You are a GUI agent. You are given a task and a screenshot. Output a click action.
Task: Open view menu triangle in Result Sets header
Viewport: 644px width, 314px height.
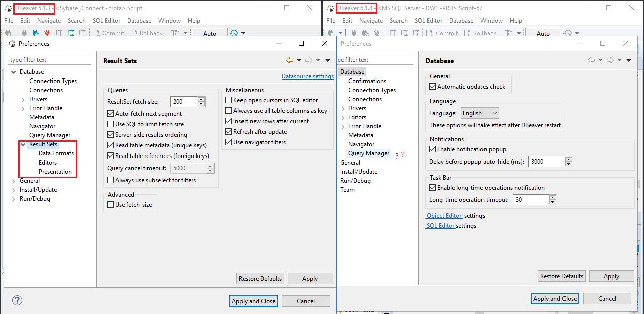tap(328, 60)
